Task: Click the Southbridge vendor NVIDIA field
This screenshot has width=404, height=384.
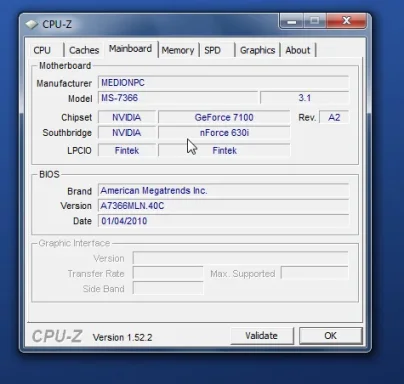Action: click(127, 133)
